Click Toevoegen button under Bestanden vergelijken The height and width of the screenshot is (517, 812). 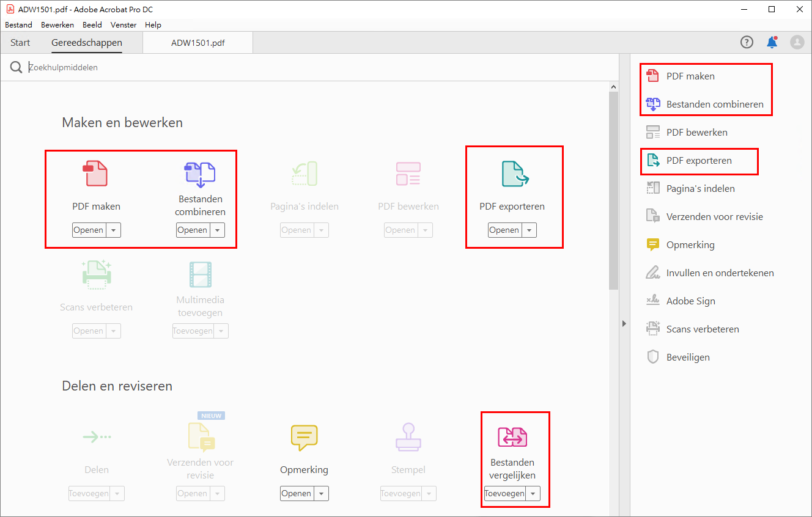[x=505, y=494]
